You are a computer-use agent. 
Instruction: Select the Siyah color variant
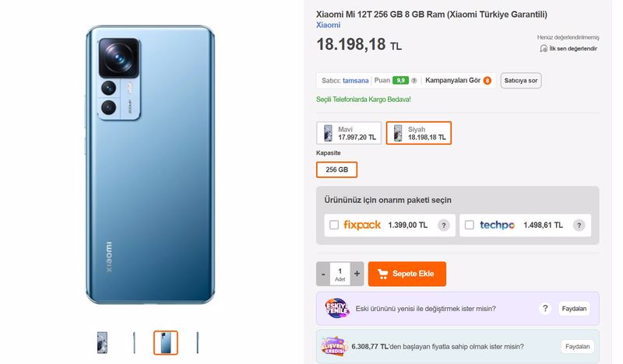coord(419,133)
